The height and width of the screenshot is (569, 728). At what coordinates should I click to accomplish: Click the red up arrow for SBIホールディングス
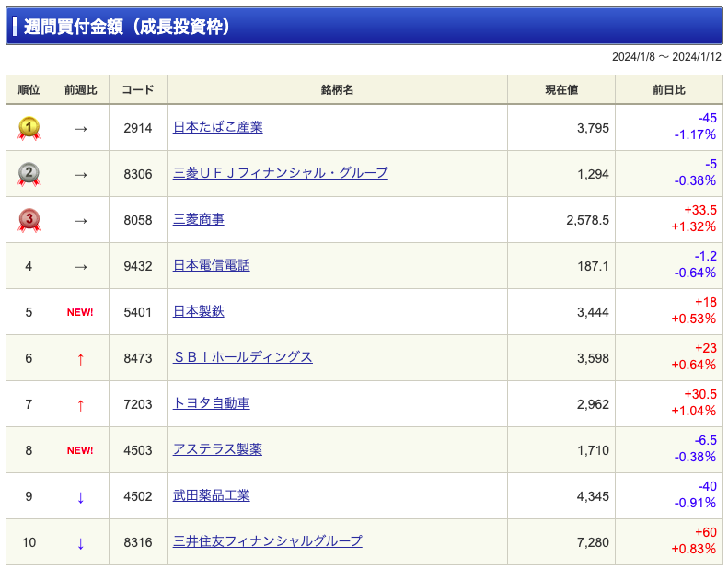(80, 359)
